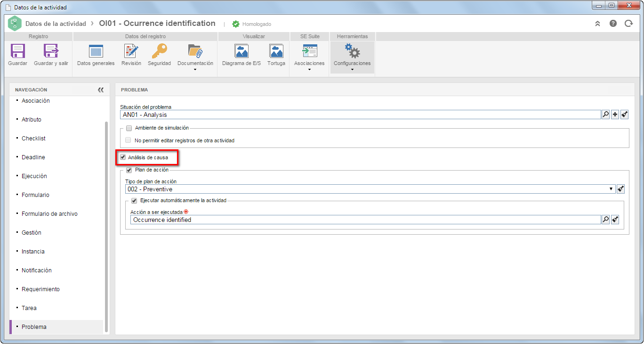Clear the Situación del problema field
This screenshot has height=344, width=644.
(625, 115)
